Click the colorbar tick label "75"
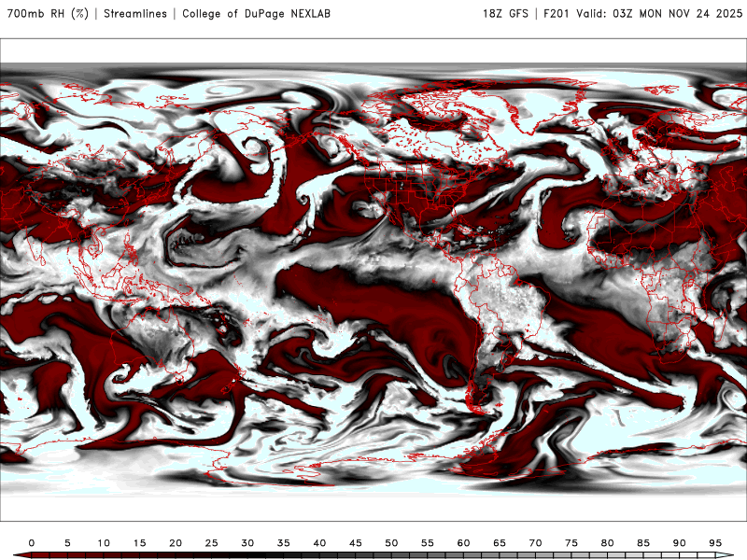This screenshot has width=747, height=560. pyautogui.click(x=571, y=543)
